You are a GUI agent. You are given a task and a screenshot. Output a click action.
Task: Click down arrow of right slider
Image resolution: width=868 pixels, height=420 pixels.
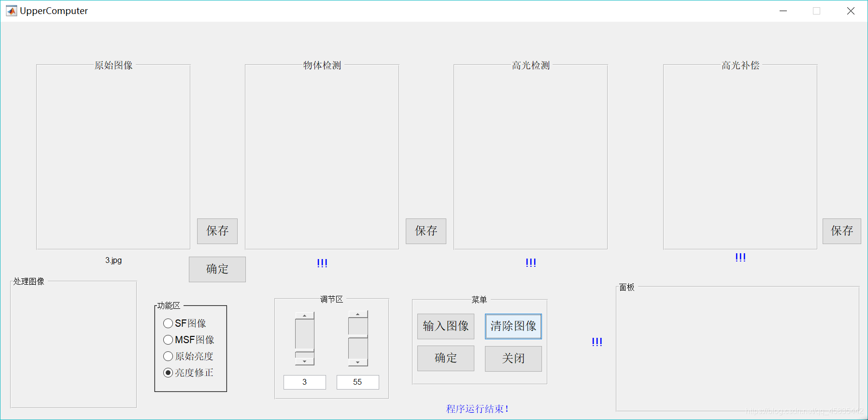[x=358, y=362]
